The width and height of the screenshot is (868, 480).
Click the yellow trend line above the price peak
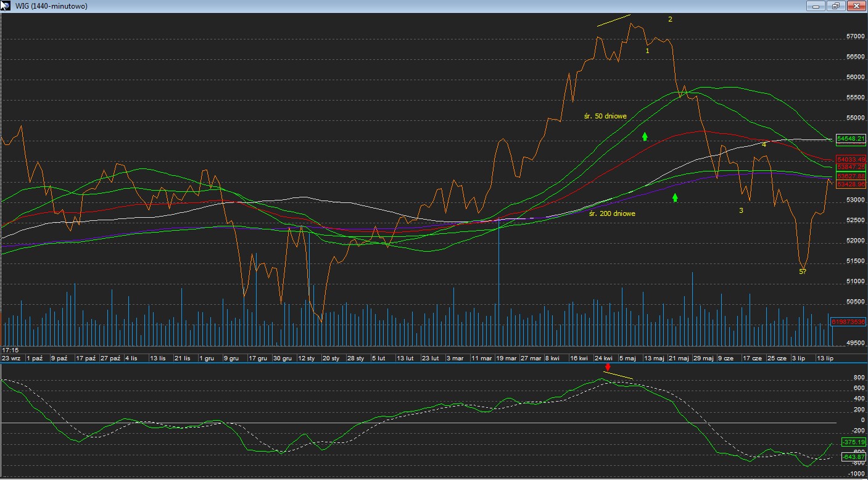pyautogui.click(x=614, y=20)
